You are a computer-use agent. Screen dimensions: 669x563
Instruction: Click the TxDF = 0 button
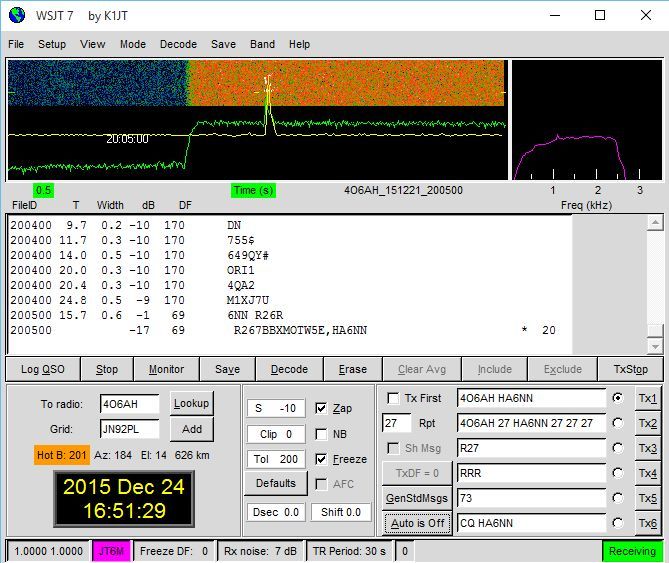417,473
